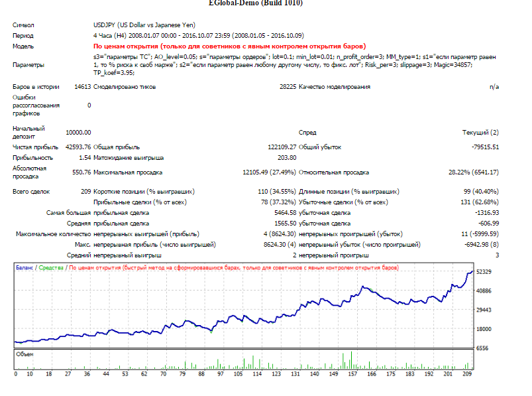Click the long positions value 99 (40.40%)
The image size is (532, 396).
(481, 192)
